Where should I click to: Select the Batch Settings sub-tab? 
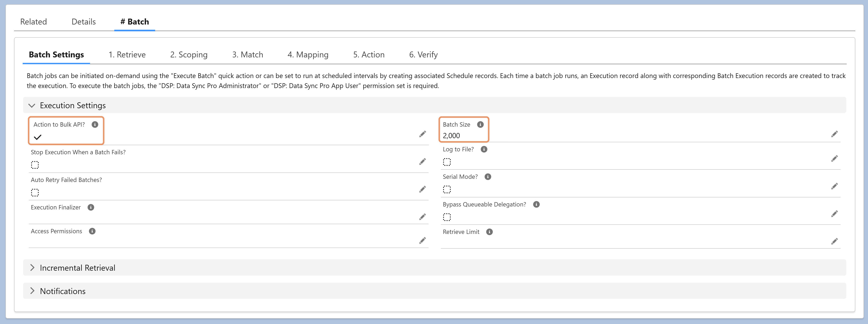pyautogui.click(x=56, y=55)
